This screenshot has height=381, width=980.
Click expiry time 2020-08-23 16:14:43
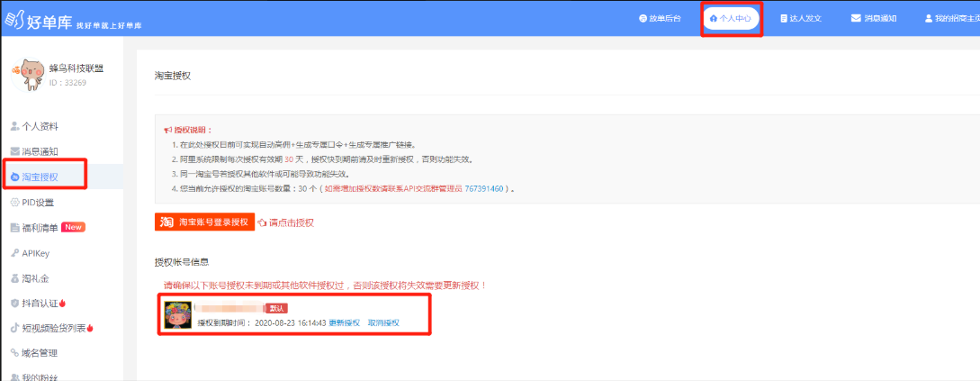click(291, 322)
